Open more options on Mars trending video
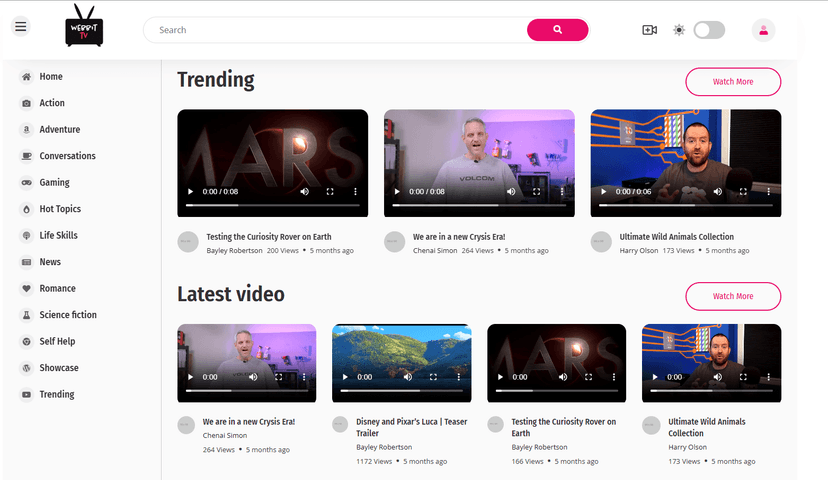Screen dimensions: 828x480 [355, 191]
